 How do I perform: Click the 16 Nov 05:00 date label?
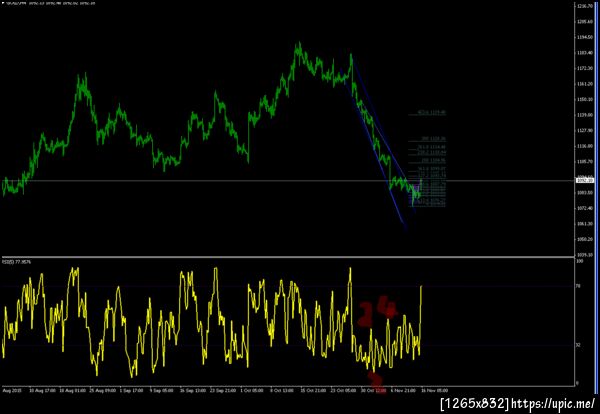point(435,391)
